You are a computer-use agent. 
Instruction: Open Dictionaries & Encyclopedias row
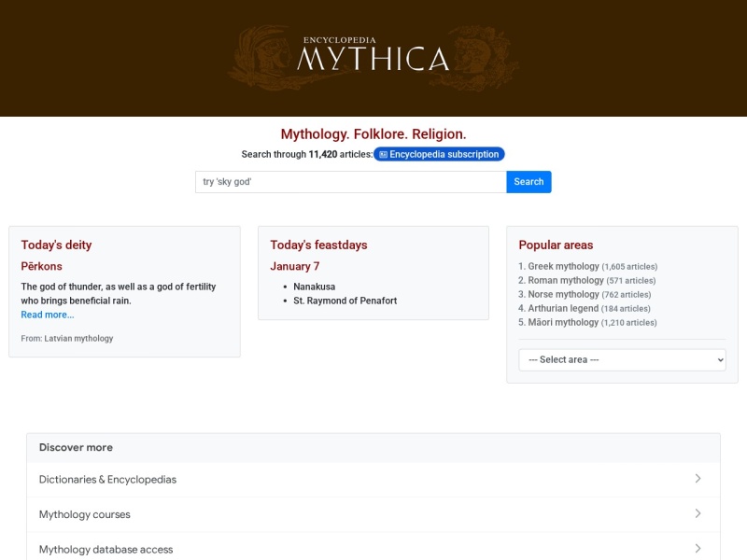(373, 480)
